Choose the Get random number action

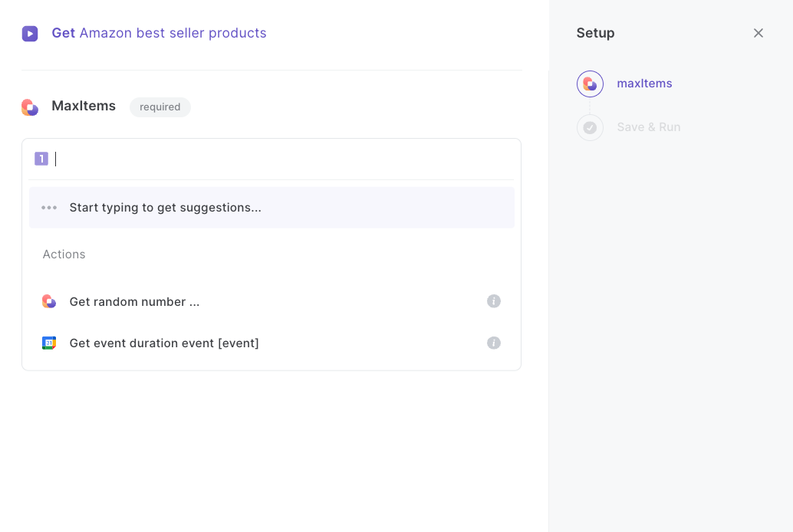point(271,301)
